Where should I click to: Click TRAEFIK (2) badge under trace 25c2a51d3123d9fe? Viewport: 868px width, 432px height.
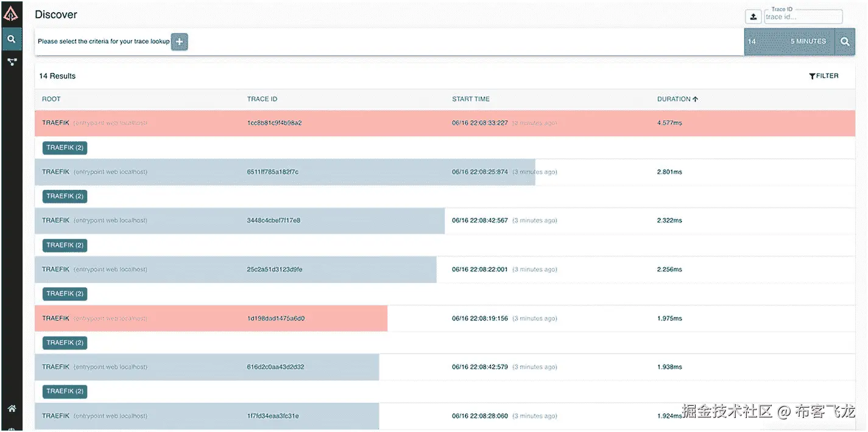[65, 294]
